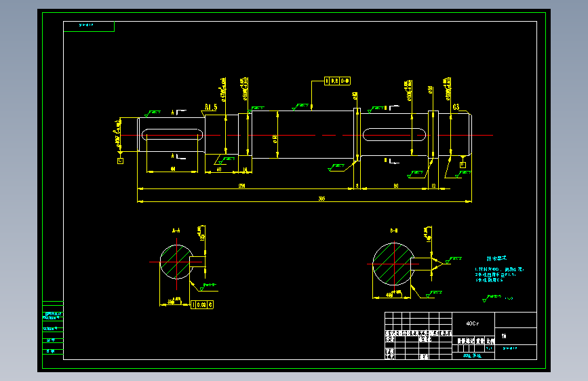Select the 60 length dimension below right keyway
Viewport: 588px width, 381px height.
tap(396, 186)
